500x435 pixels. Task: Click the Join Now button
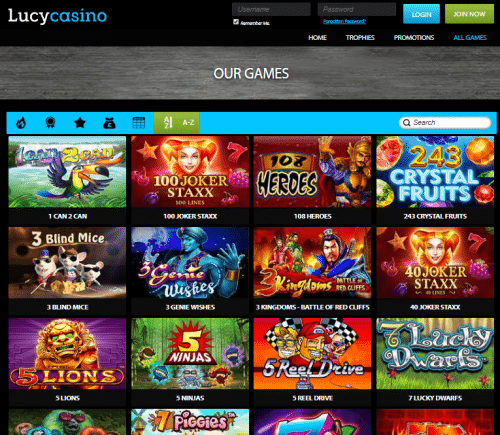click(469, 14)
